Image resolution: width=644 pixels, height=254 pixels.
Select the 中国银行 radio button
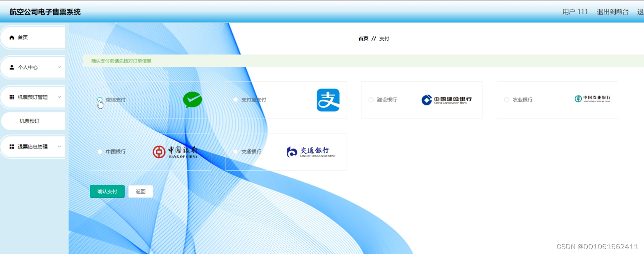coord(100,152)
